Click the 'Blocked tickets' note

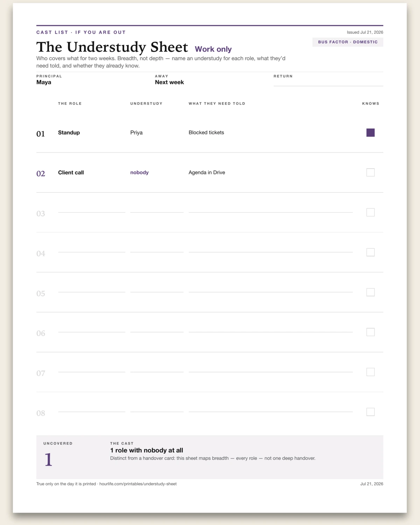pos(206,133)
